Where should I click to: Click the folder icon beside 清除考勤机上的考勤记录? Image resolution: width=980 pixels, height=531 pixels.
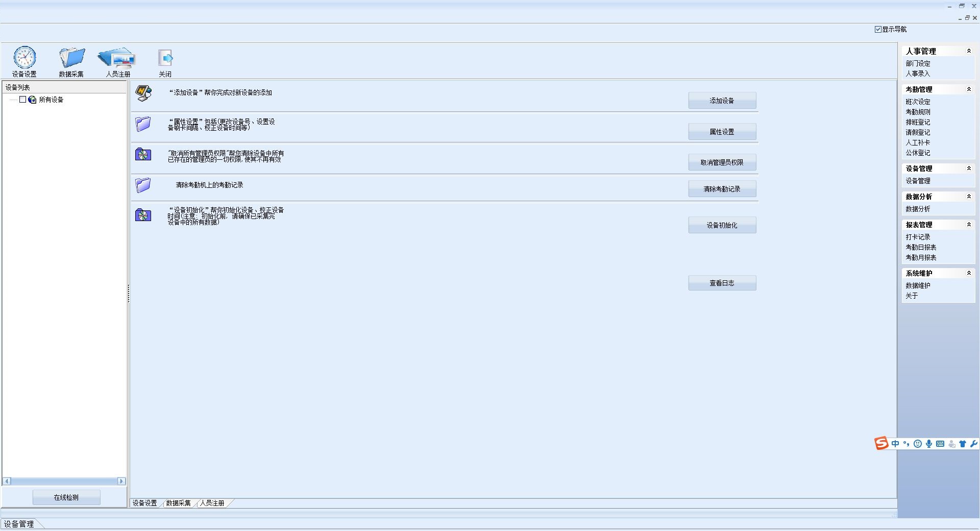143,185
